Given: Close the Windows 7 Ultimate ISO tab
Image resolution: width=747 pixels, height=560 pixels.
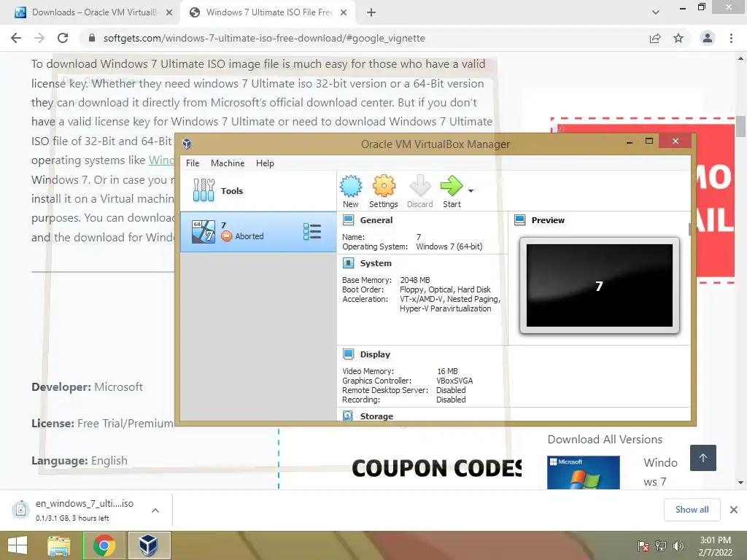Looking at the screenshot, I should tap(344, 12).
